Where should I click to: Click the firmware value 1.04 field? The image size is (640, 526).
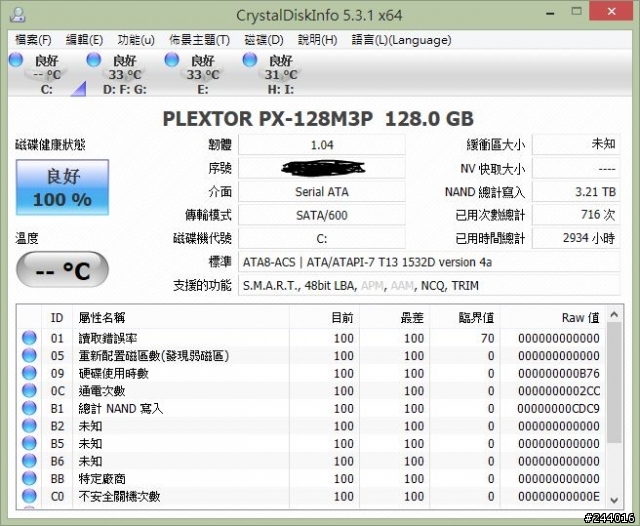tap(322, 145)
